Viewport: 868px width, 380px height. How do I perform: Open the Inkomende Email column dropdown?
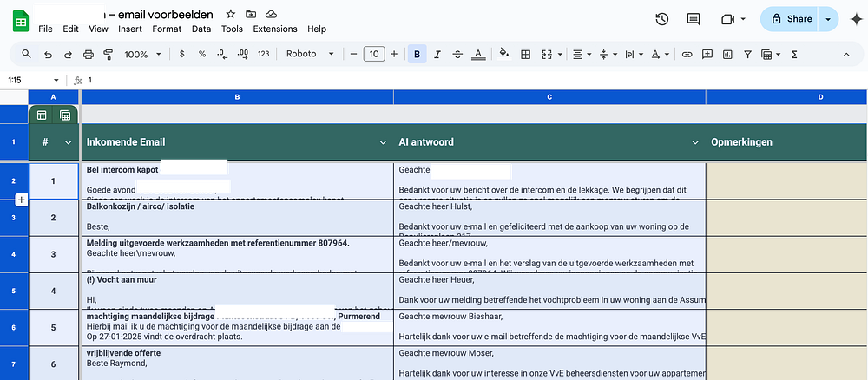(383, 142)
